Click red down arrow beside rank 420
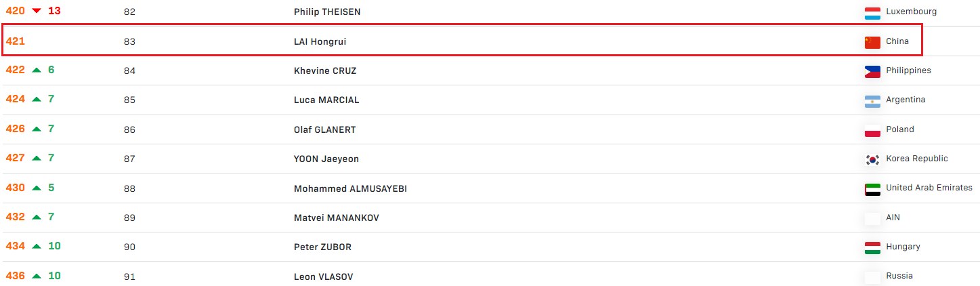 pos(37,11)
